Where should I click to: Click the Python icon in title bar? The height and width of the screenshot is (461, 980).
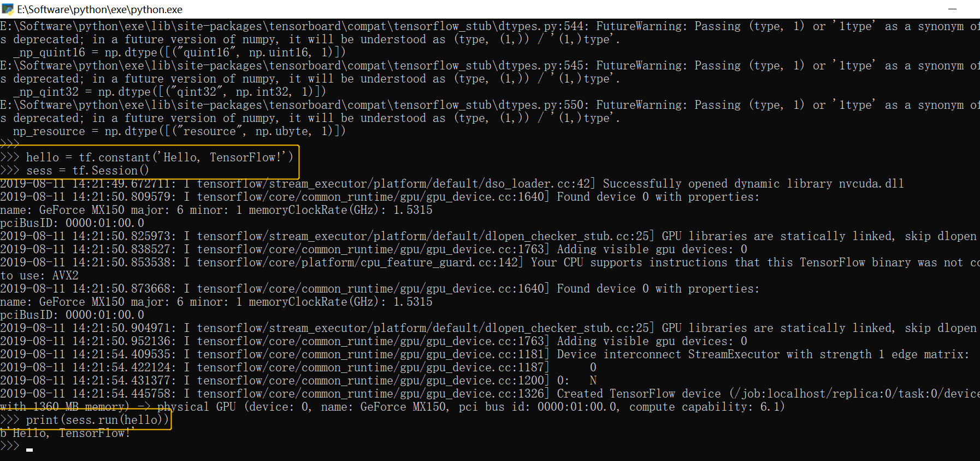[8, 9]
